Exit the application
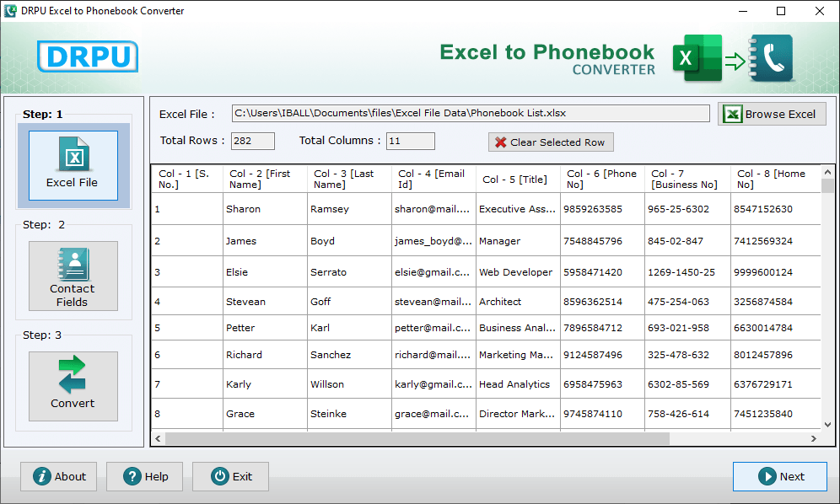The height and width of the screenshot is (504, 840). tap(230, 477)
